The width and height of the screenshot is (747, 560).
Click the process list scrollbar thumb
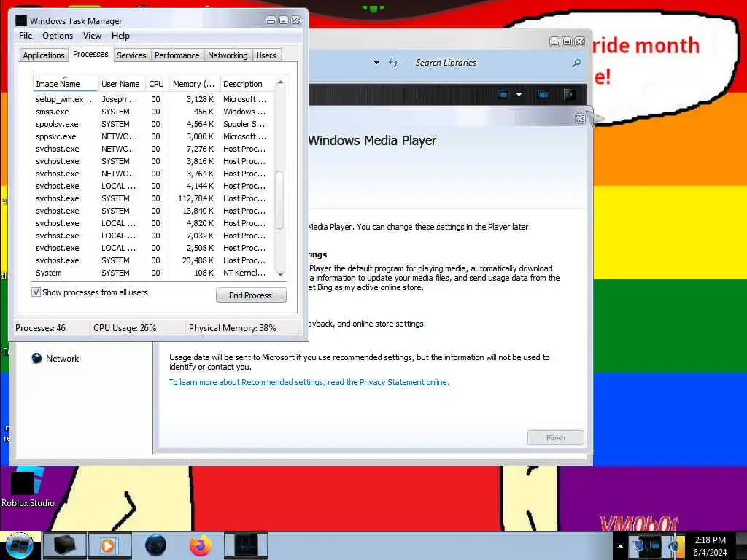coord(280,200)
